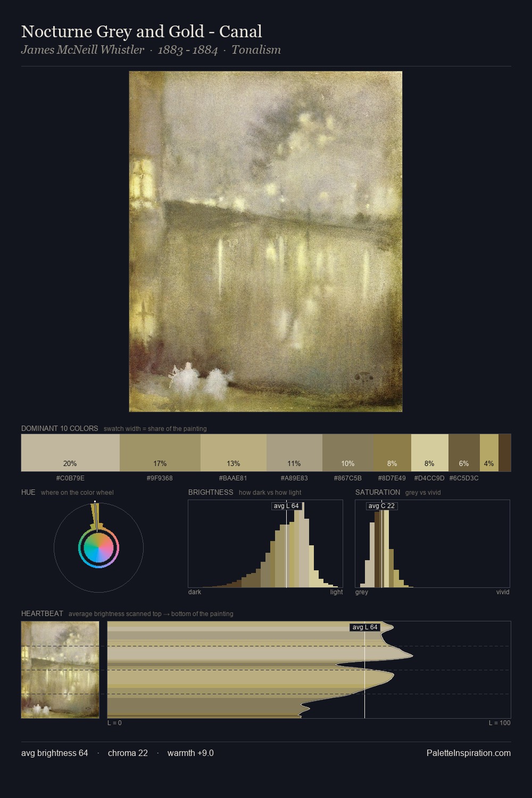Click the title Nocturne Grey and Gold - Canal
Screen dimensions: 532x798
(142, 31)
